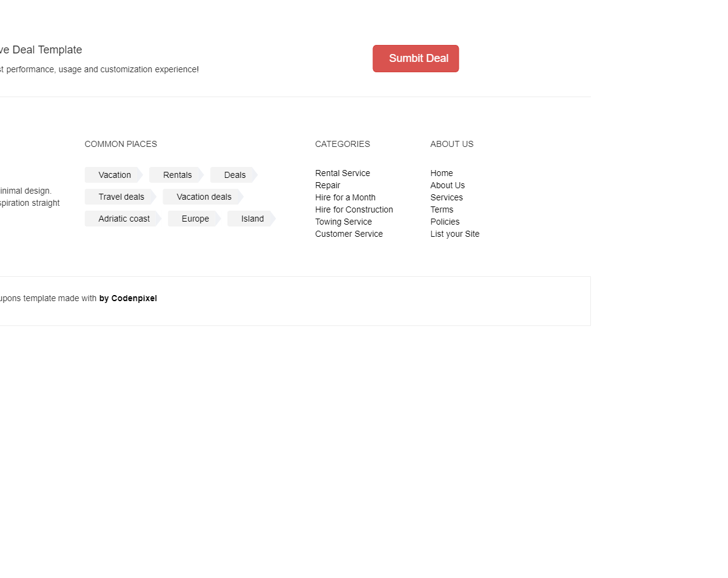Open Rental Service category link

(x=342, y=173)
